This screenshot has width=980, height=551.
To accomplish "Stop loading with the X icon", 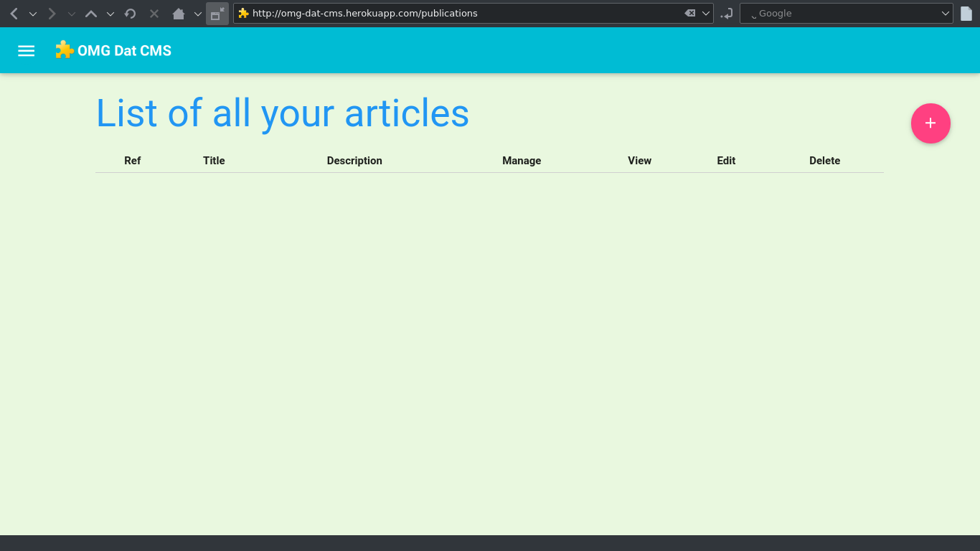I will 154,14.
